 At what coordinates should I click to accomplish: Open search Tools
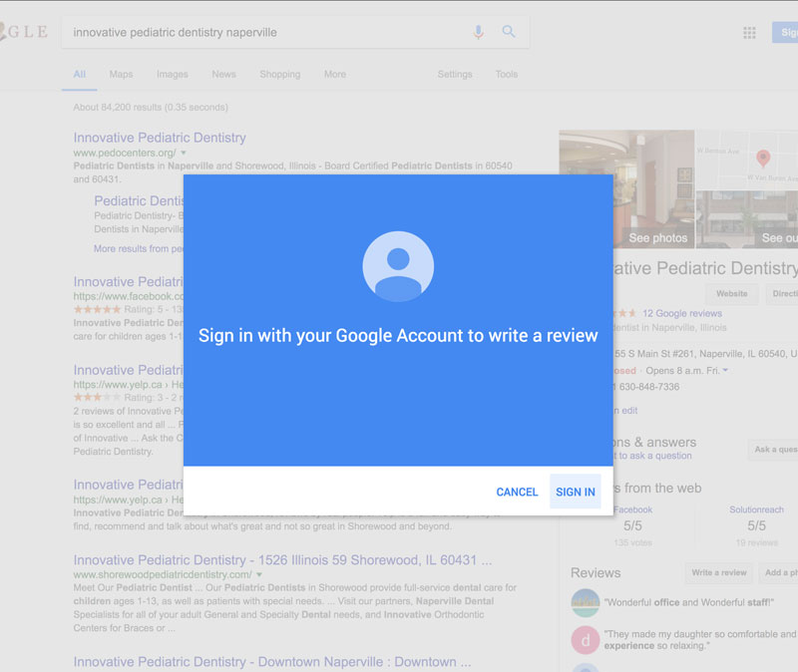(x=507, y=74)
